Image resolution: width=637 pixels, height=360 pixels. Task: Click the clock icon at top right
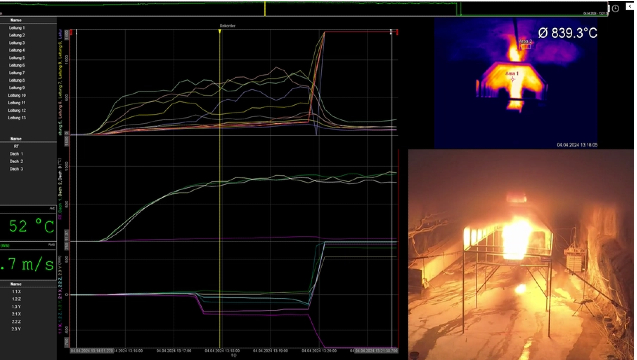(615, 9)
